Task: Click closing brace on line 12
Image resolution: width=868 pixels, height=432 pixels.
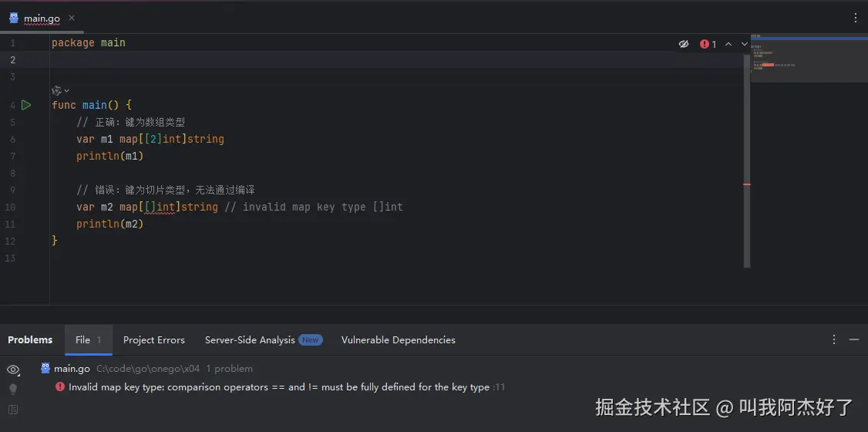Action: pos(54,241)
